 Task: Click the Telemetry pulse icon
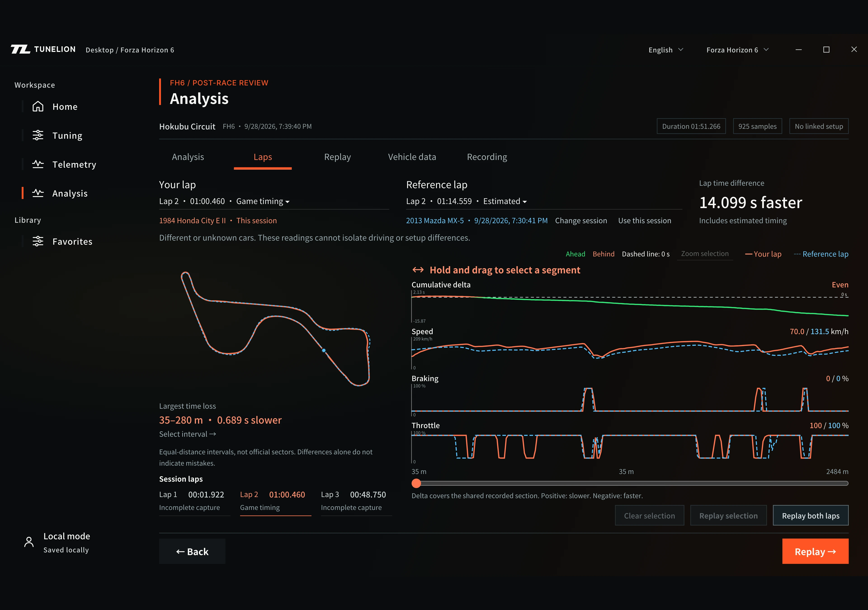38,164
